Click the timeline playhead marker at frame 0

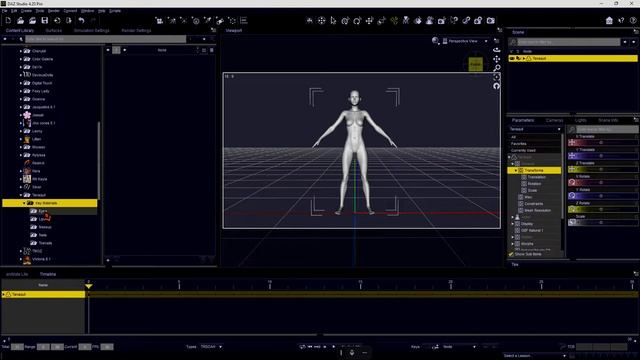pos(88,286)
